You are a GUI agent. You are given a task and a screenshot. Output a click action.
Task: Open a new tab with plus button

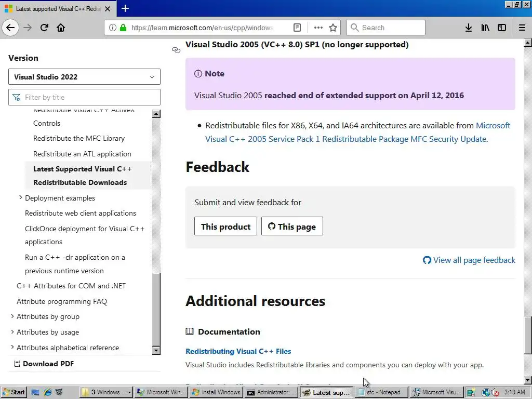point(125,8)
